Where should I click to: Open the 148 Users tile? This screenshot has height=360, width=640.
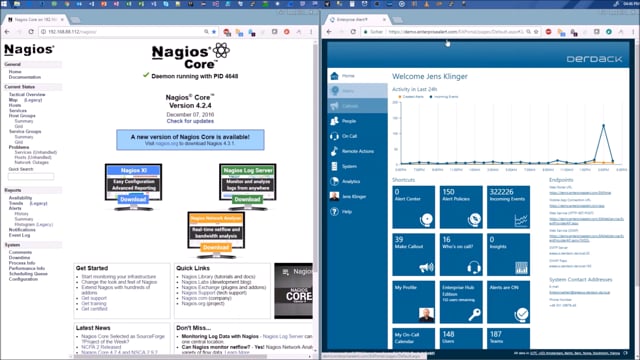coord(461,338)
